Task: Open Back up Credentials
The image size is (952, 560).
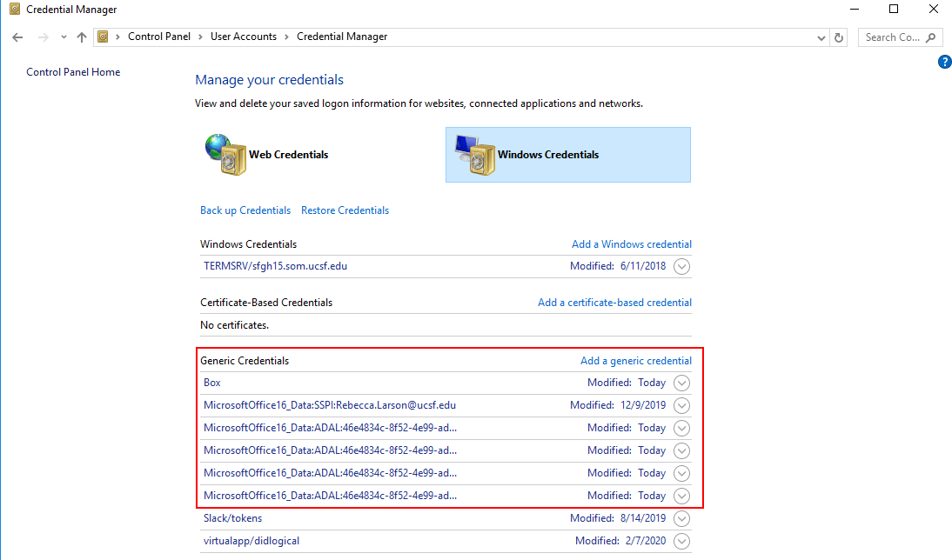Action: (245, 210)
